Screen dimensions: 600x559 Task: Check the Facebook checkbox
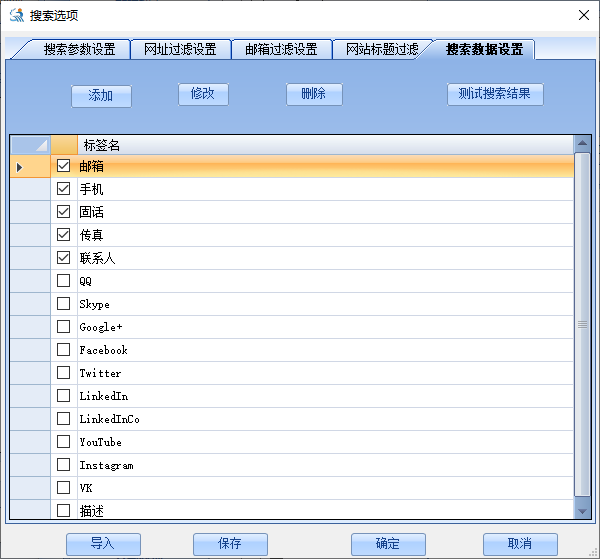[x=64, y=350]
